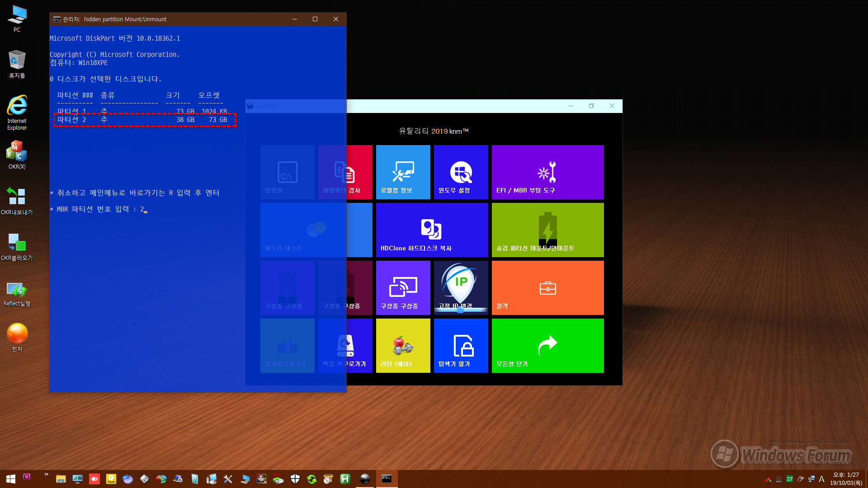This screenshot has height=488, width=868.
Task: Open the EFI / MBR 부팅 도구 tile
Action: [x=547, y=172]
